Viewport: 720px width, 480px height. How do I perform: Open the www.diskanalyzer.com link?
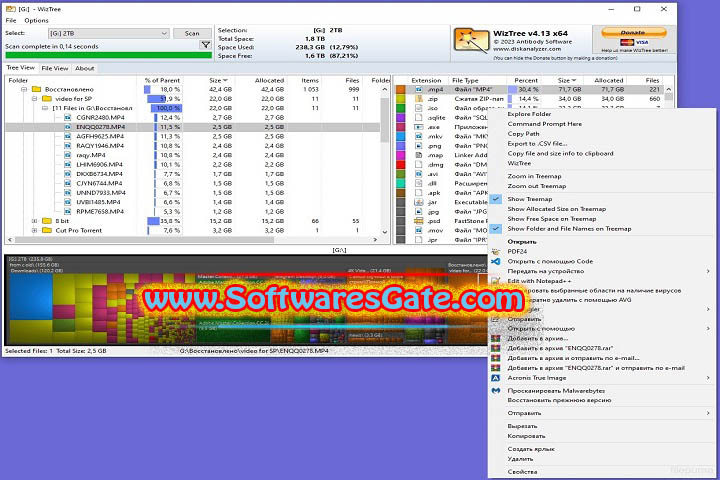tap(527, 49)
